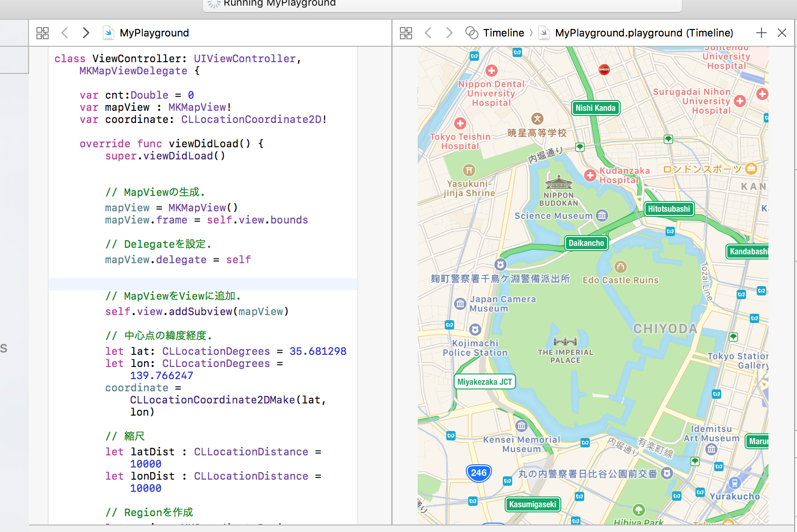Open the related items menu in the editor
This screenshot has width=797, height=532.
click(x=43, y=33)
